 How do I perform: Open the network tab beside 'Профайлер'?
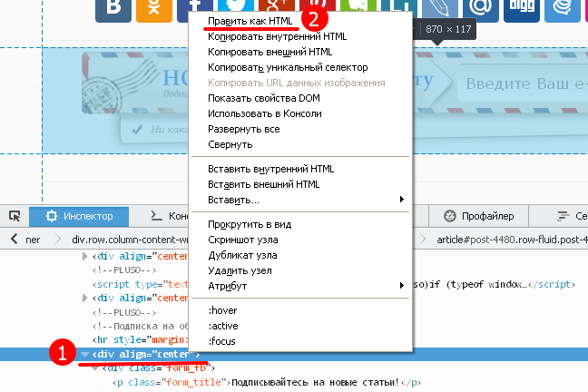pyautogui.click(x=572, y=216)
